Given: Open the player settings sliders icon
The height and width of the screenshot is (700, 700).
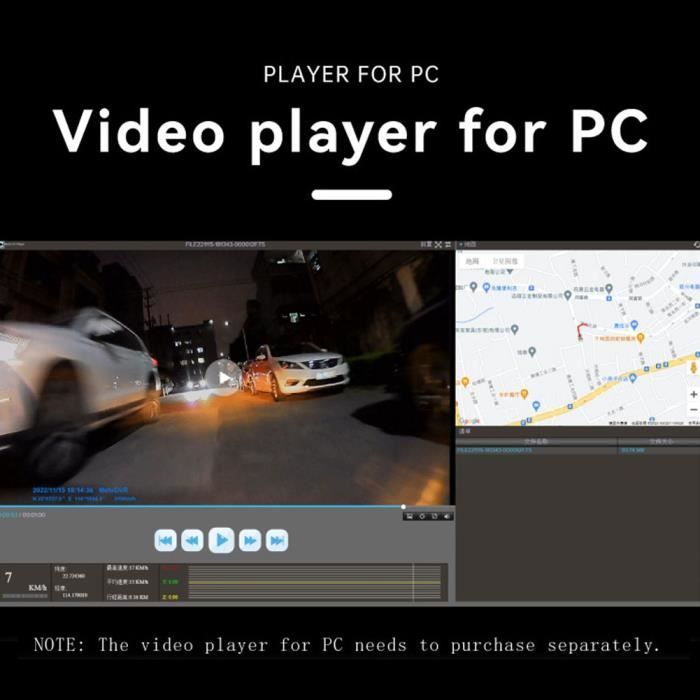Looking at the screenshot, I should click(x=448, y=245).
